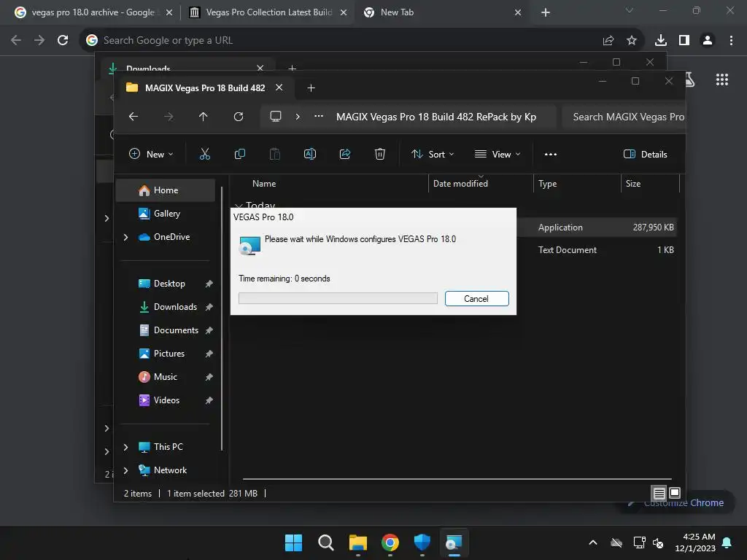Expand the This PC tree node
747x560 pixels.
[125, 447]
